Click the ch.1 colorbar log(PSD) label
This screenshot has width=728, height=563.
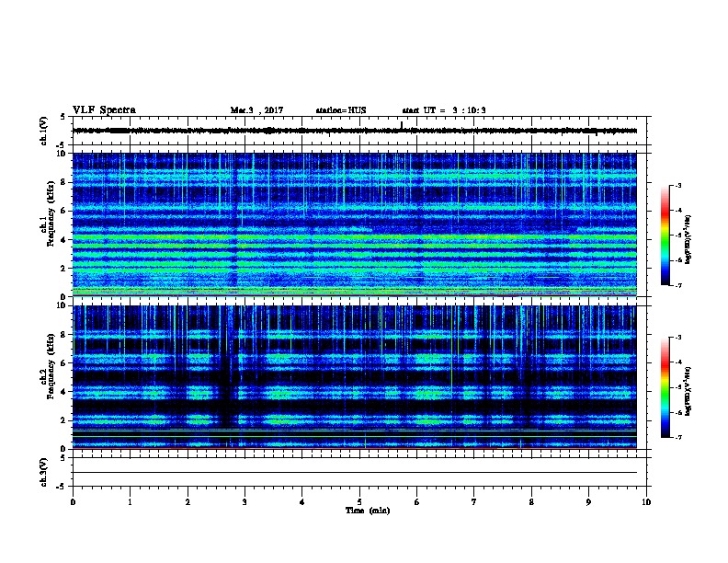tap(688, 240)
